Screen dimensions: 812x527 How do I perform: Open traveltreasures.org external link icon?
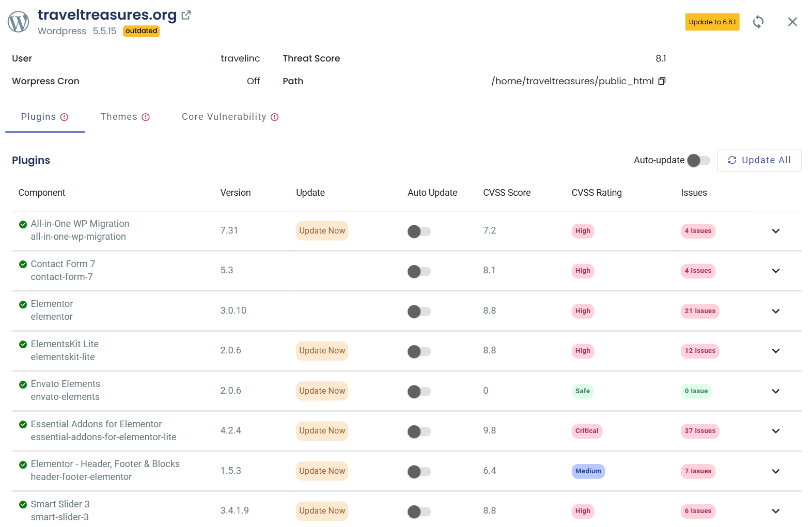186,15
